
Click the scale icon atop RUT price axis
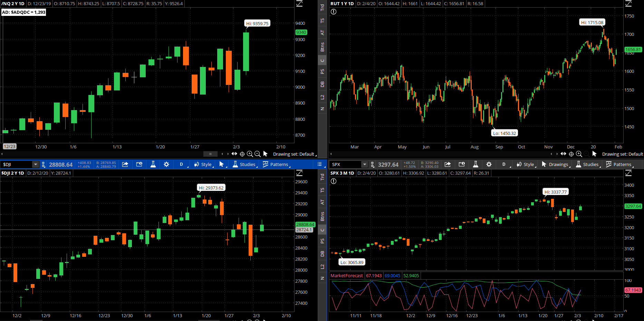628,3
